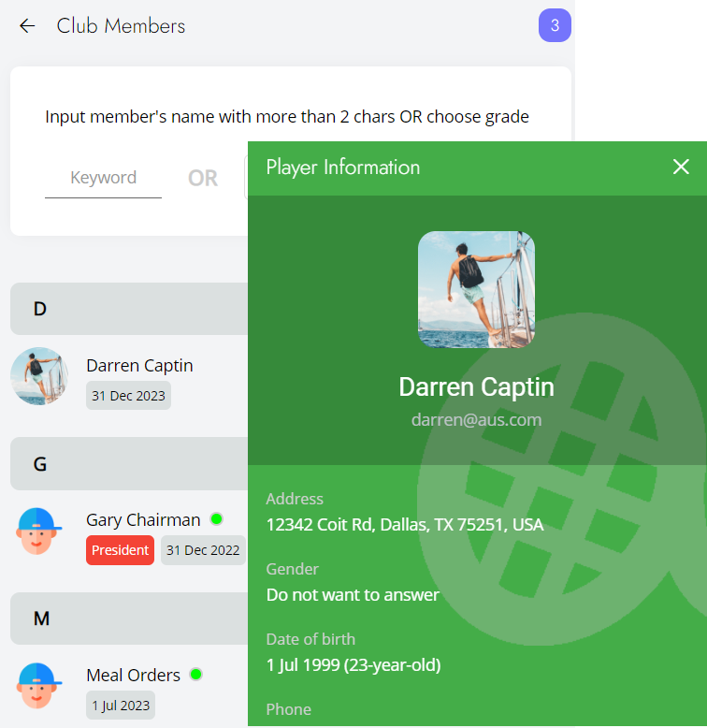Click the back arrow beside Club Members
The image size is (707, 728).
point(27,26)
